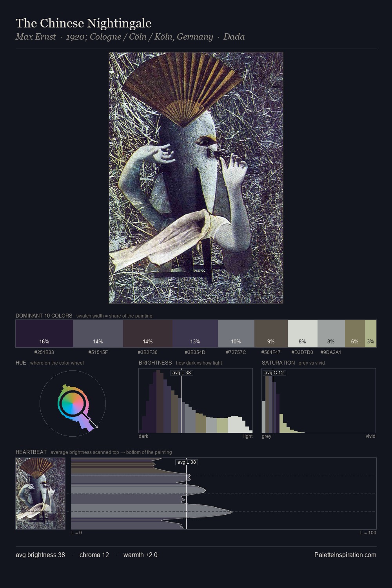Click the HEARTBEAT section heading

point(31,452)
